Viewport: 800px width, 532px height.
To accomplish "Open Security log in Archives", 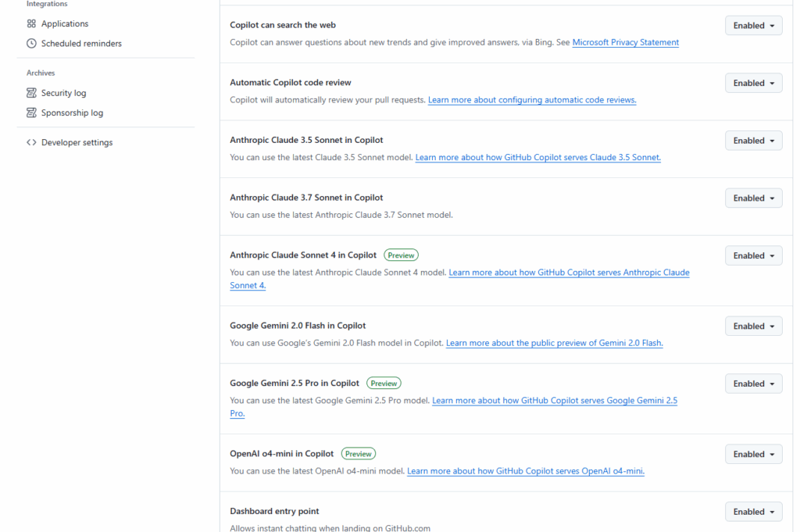I will (64, 93).
